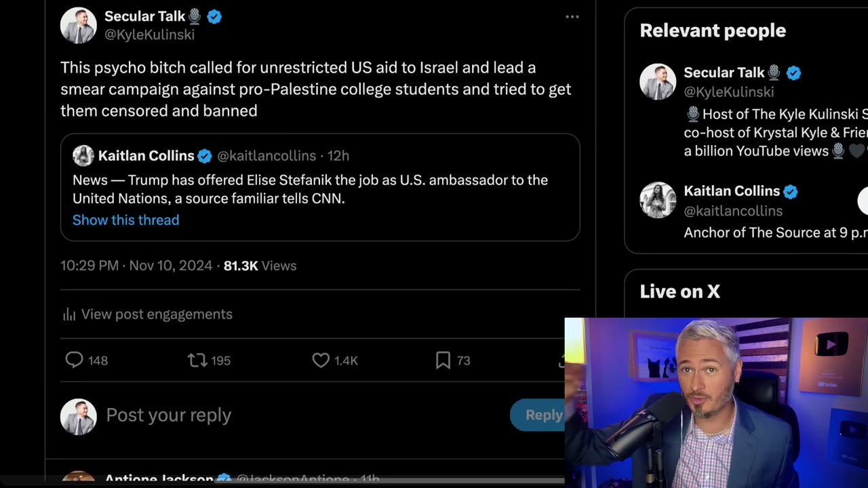Click the 81.3K Views count
868x488 pixels.
pyautogui.click(x=260, y=266)
